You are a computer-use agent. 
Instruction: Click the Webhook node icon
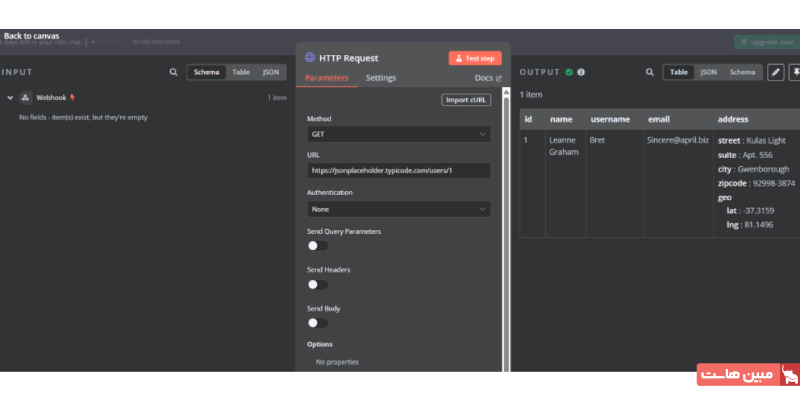[26, 97]
